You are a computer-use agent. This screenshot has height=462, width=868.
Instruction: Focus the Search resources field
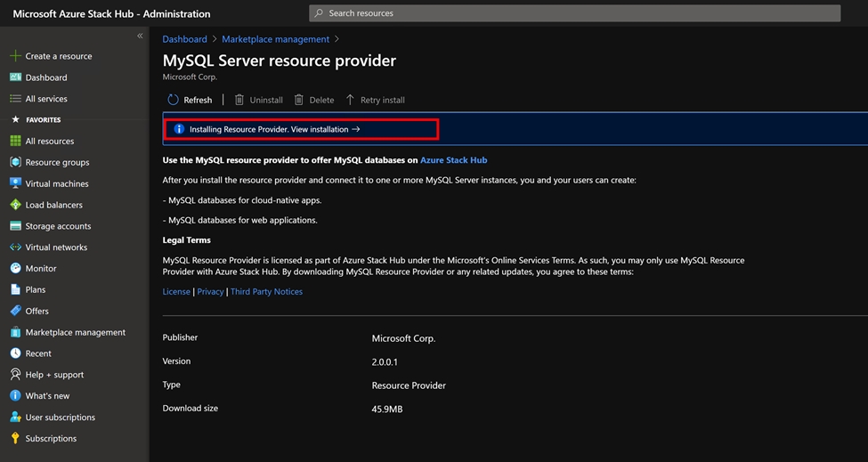[x=574, y=13]
